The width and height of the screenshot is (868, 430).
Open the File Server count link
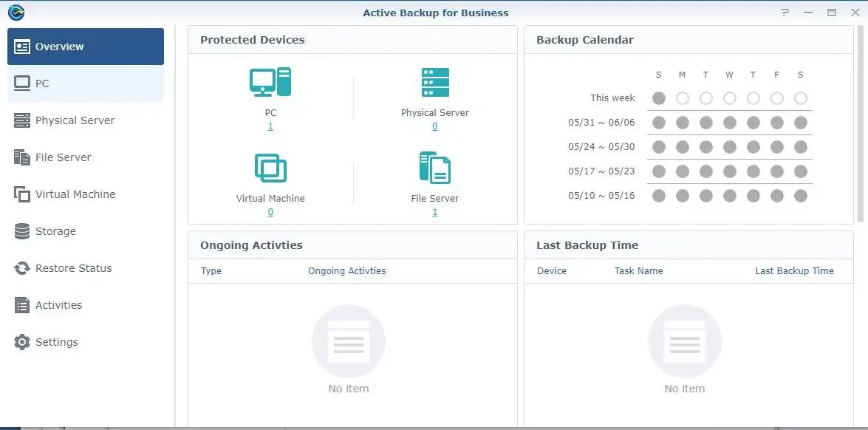434,212
